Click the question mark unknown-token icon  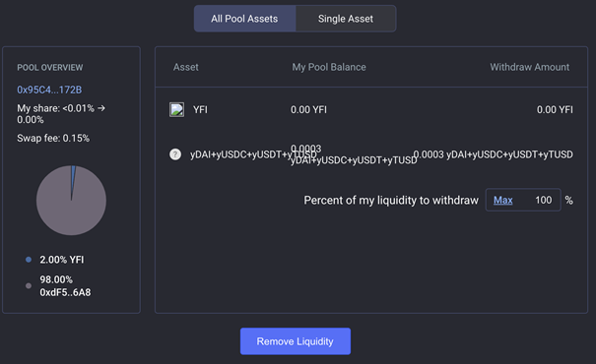coord(175,154)
